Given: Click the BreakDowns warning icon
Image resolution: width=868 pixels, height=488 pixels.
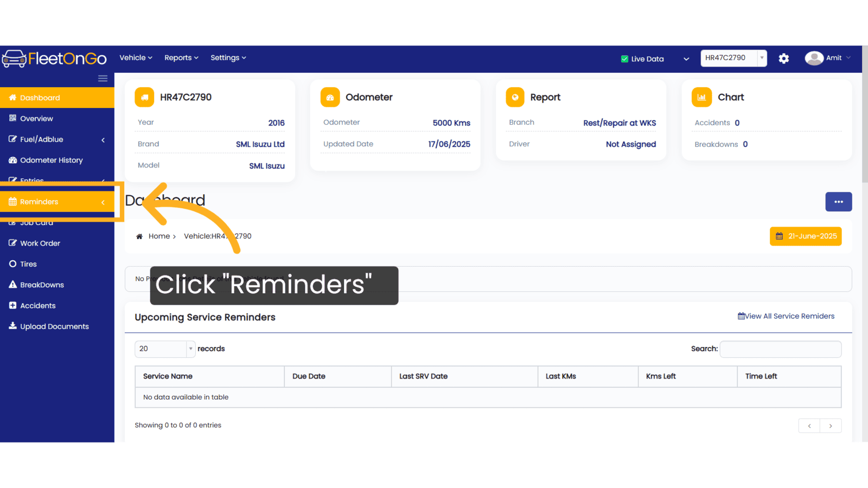Looking at the screenshot, I should [x=12, y=285].
